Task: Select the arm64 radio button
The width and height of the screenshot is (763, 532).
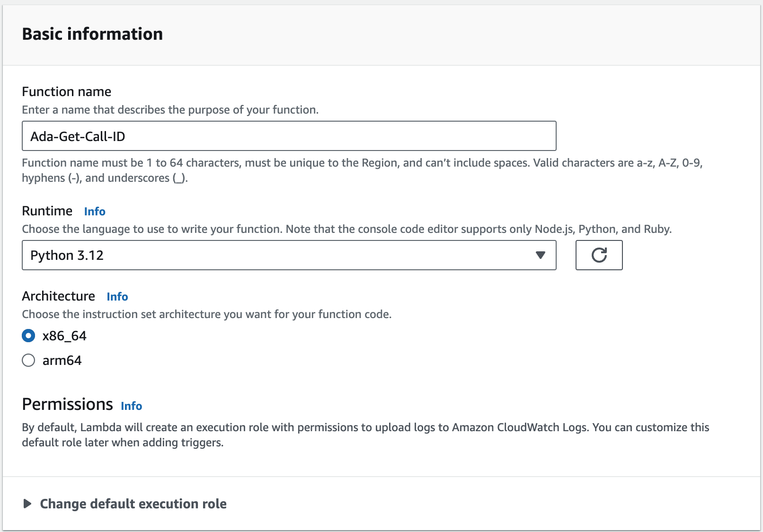Action: click(x=28, y=360)
